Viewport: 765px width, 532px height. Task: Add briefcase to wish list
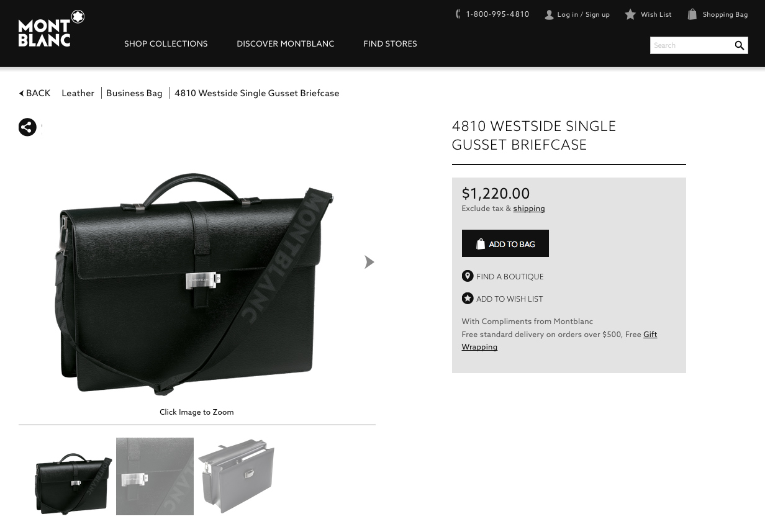pyautogui.click(x=509, y=299)
